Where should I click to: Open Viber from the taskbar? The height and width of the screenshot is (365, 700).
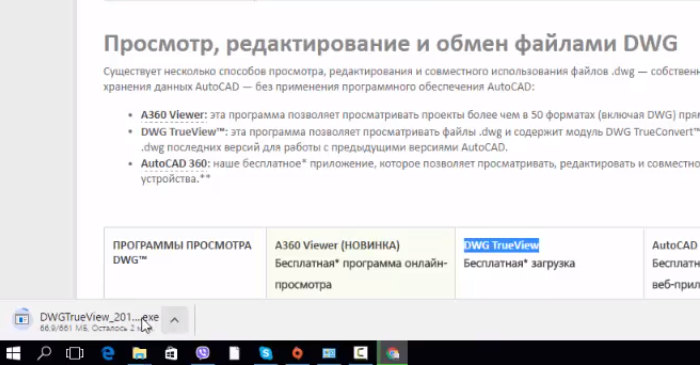[203, 353]
